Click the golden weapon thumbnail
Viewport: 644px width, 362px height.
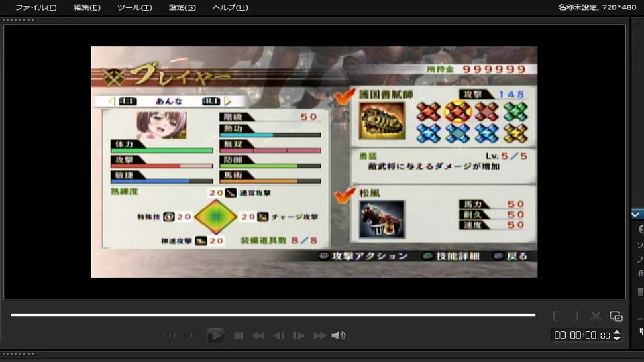click(382, 121)
